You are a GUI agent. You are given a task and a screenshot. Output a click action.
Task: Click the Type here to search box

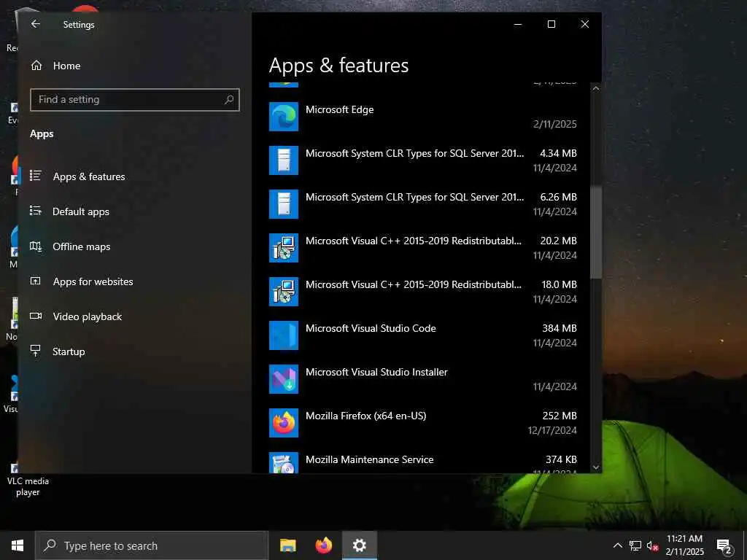[x=152, y=545]
